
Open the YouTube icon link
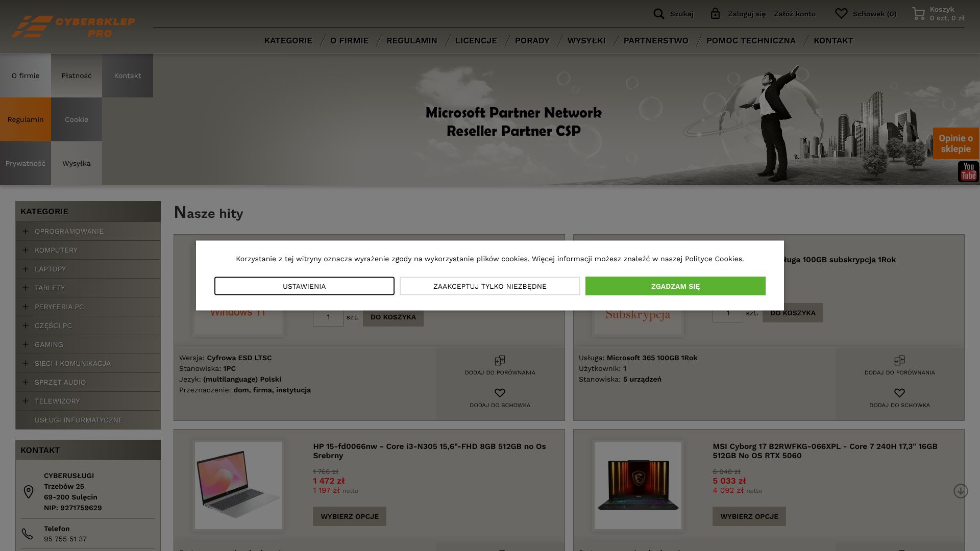click(x=968, y=172)
